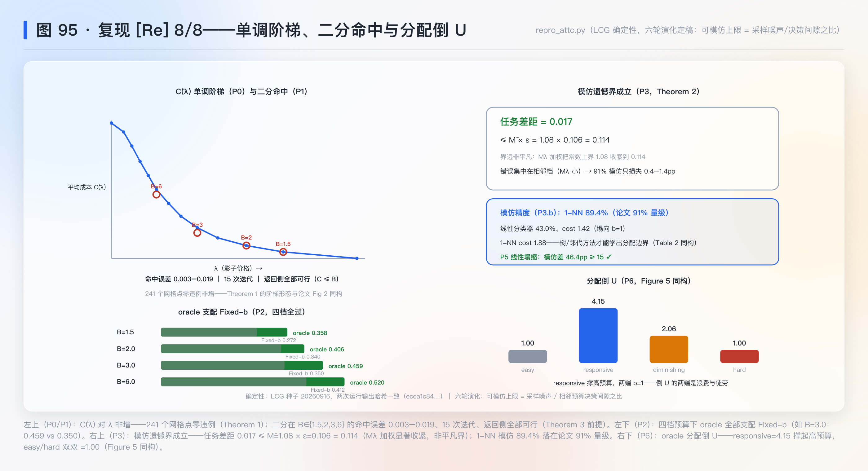Viewport: 868px width, 471px height.
Task: Select the red hard bar
Action: pos(739,356)
